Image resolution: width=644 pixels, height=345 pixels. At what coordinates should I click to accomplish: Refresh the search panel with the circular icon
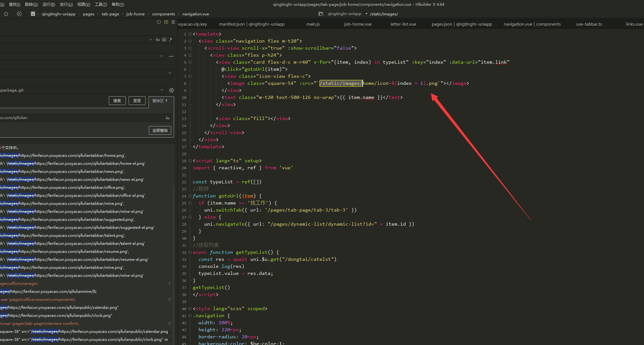point(159,22)
